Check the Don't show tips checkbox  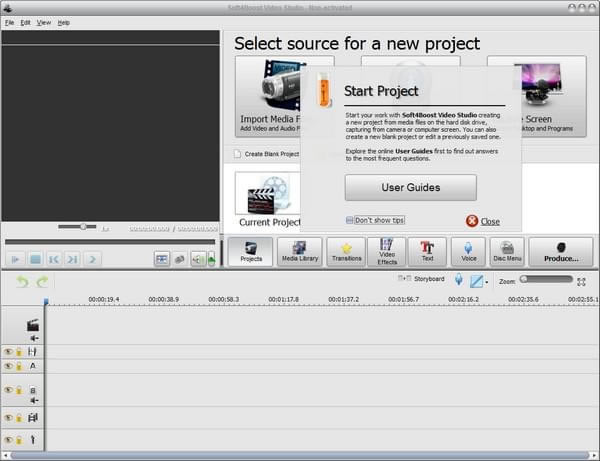click(350, 220)
